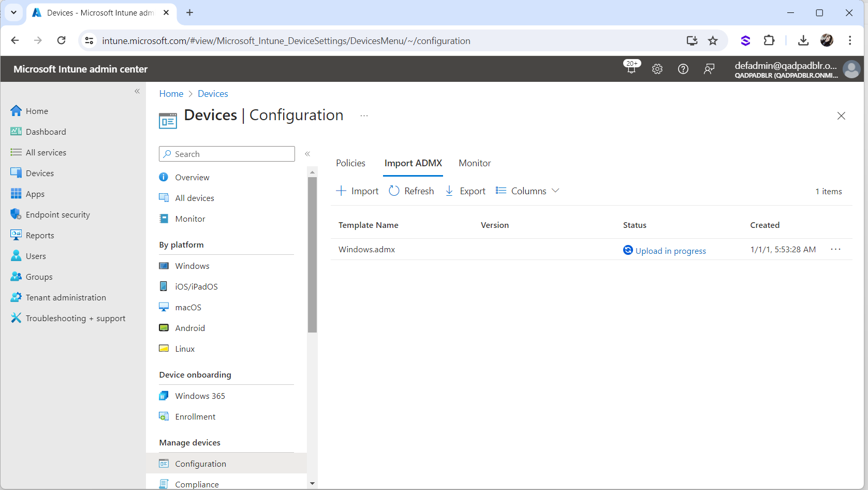Click the Windows 365 icon
This screenshot has width=868, height=490.
[x=164, y=396]
